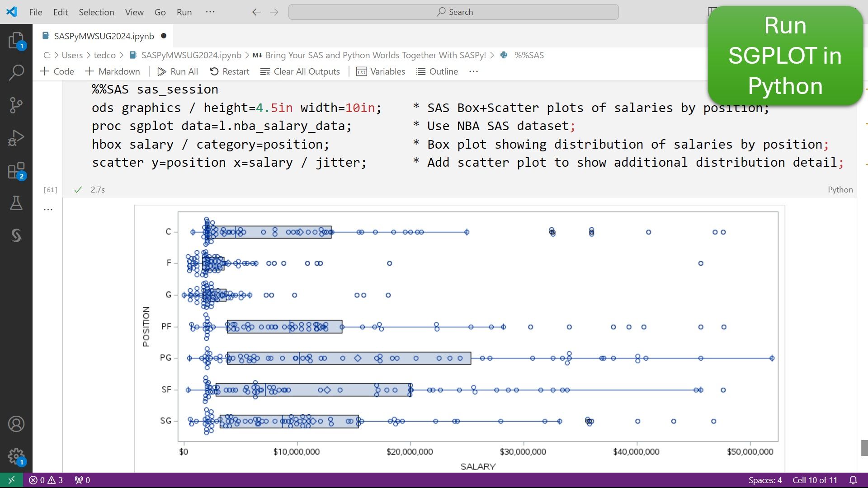Image resolution: width=868 pixels, height=488 pixels.
Task: Clear All Outputs of the notebook
Action: pos(300,71)
